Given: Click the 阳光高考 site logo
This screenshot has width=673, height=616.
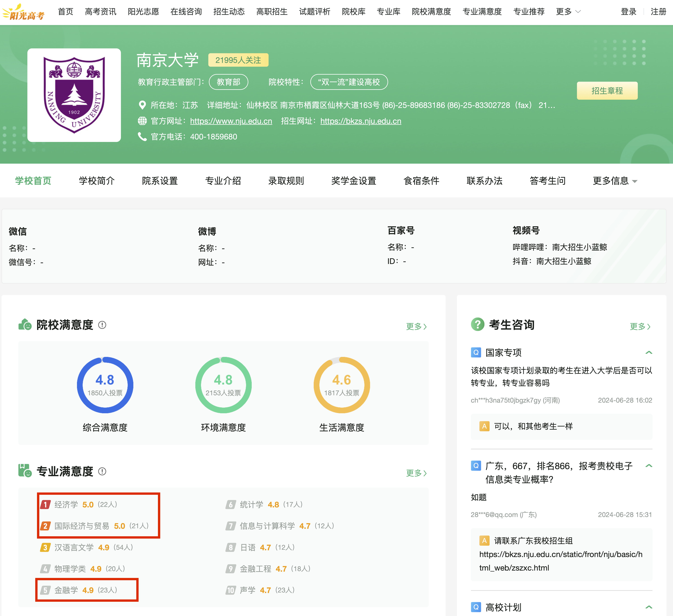Looking at the screenshot, I should click(23, 12).
